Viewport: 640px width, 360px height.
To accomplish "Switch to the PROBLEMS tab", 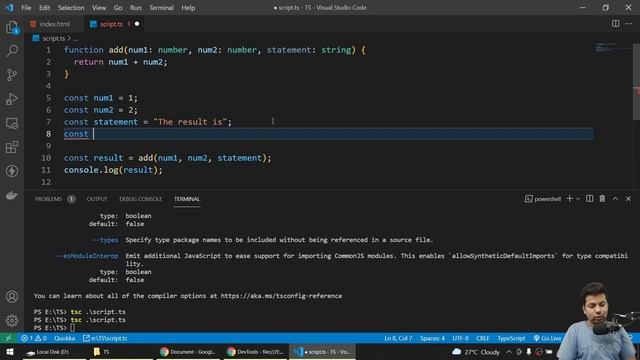I will coord(48,199).
